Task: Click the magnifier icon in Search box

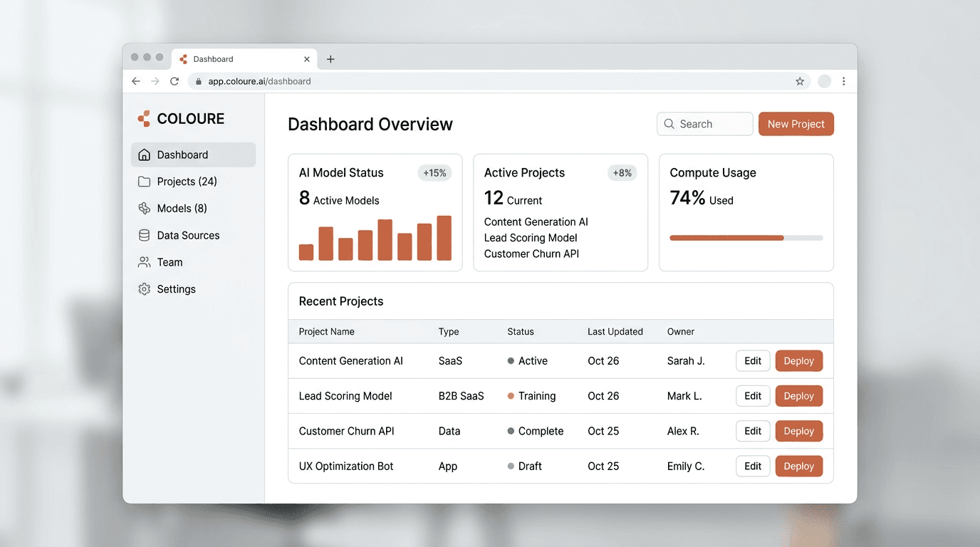Action: [x=669, y=124]
